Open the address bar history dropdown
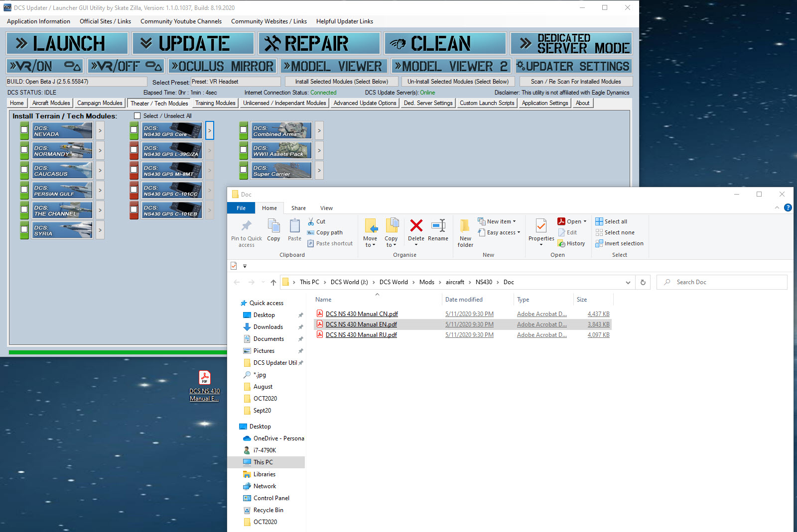Image resolution: width=797 pixels, height=532 pixels. point(628,282)
